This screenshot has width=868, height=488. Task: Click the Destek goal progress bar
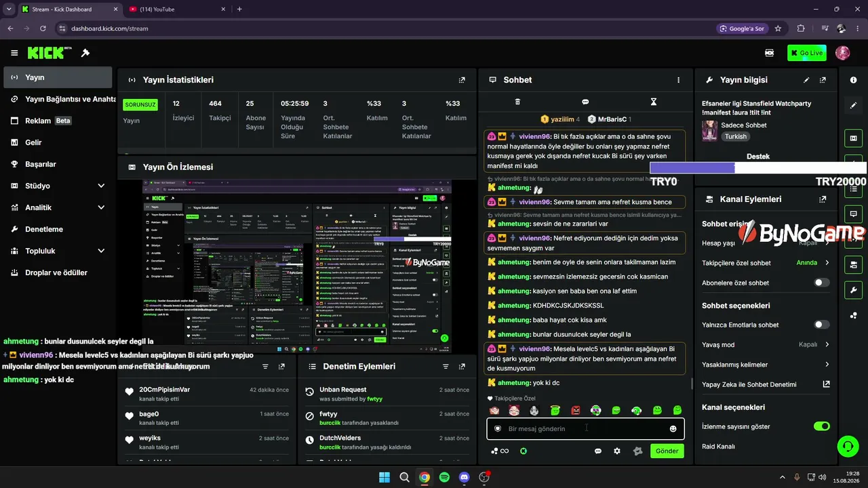pyautogui.click(x=758, y=168)
